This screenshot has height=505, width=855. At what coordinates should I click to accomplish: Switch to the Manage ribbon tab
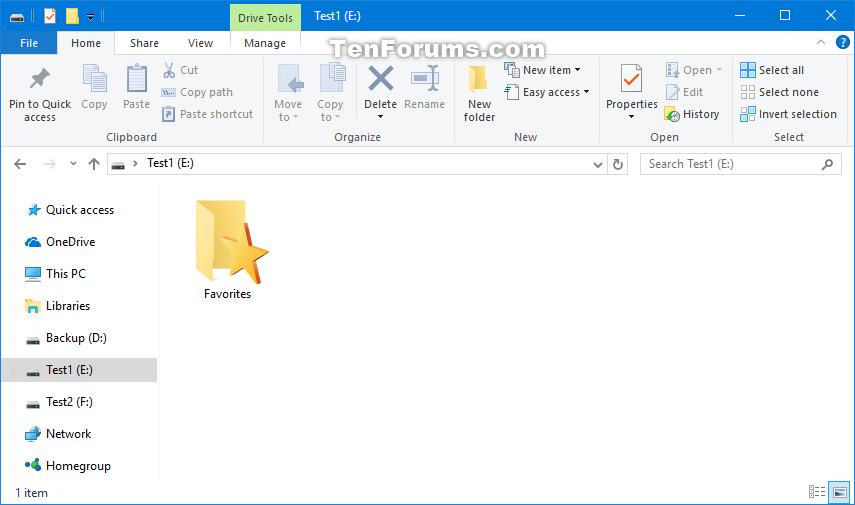coord(265,43)
